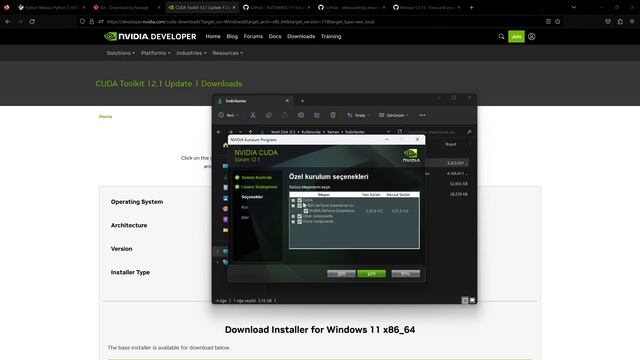640x360 pixels.
Task: Click the Share icon in the Explorer toolbar
Action: 317,116
